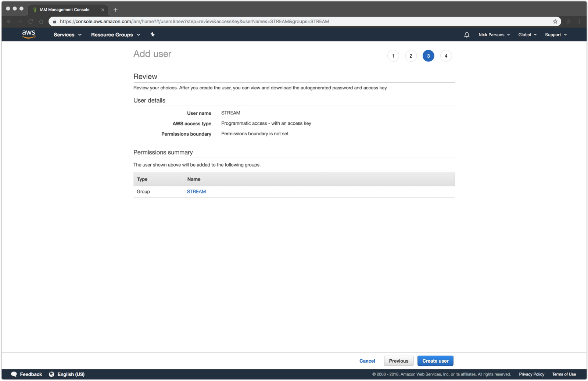Image resolution: width=588 pixels, height=381 pixels.
Task: Click the 'User details' heading
Action: [x=149, y=100]
